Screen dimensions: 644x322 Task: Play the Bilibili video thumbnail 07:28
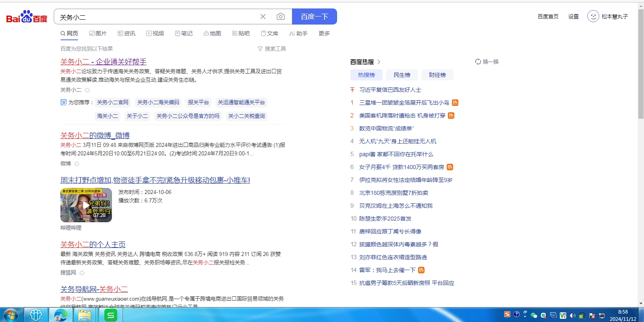(86, 205)
